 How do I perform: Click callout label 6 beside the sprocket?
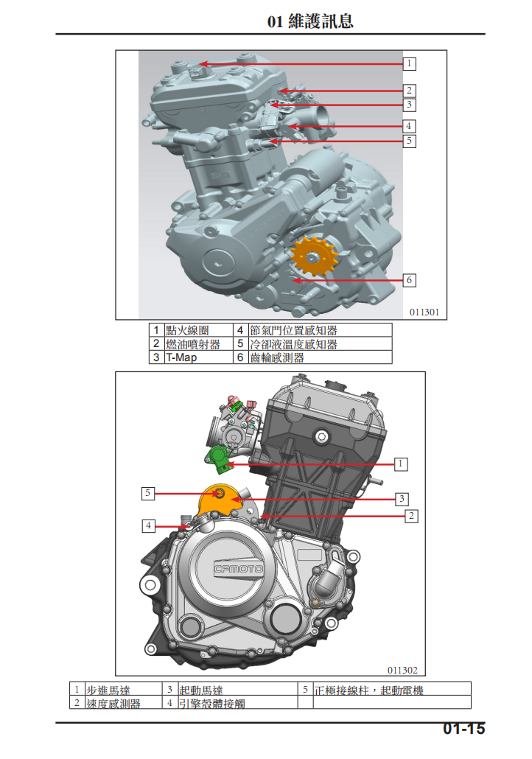pyautogui.click(x=409, y=280)
